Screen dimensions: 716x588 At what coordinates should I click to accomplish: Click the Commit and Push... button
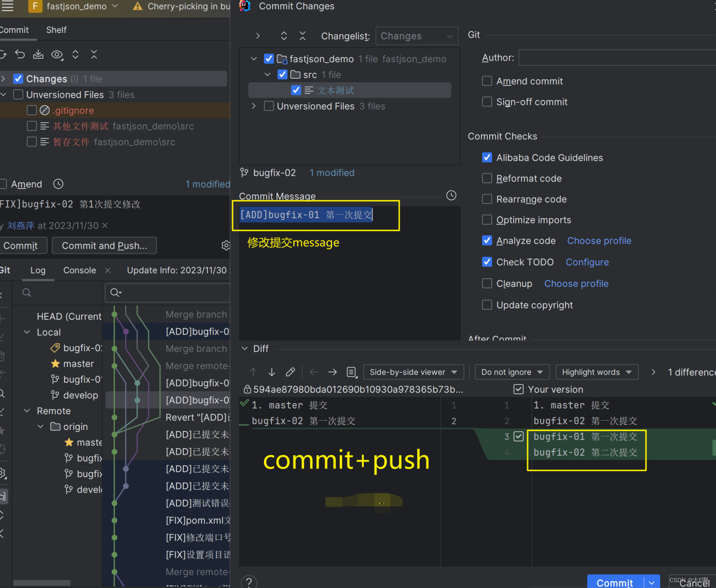pyautogui.click(x=104, y=245)
